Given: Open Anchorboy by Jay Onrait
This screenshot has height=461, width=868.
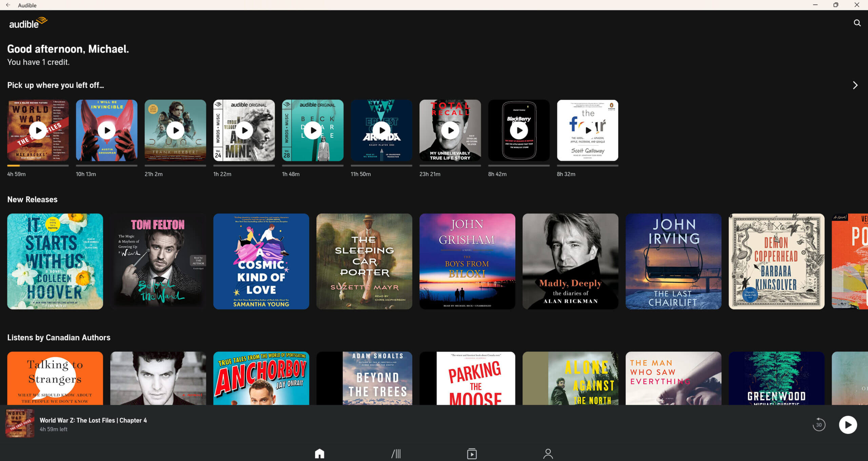Looking at the screenshot, I should tap(261, 378).
